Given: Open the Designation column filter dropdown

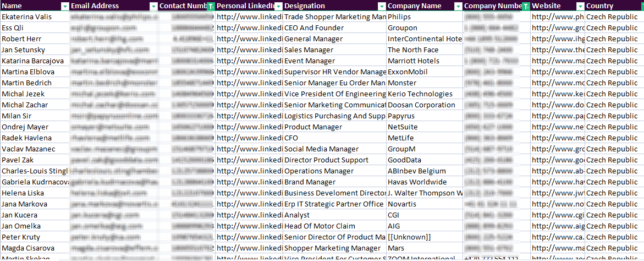Looking at the screenshot, I should [382, 6].
